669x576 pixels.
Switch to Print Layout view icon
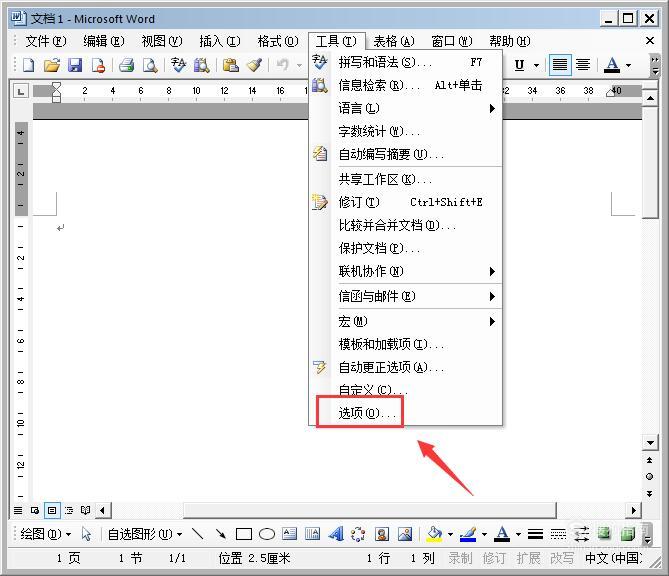pos(52,510)
